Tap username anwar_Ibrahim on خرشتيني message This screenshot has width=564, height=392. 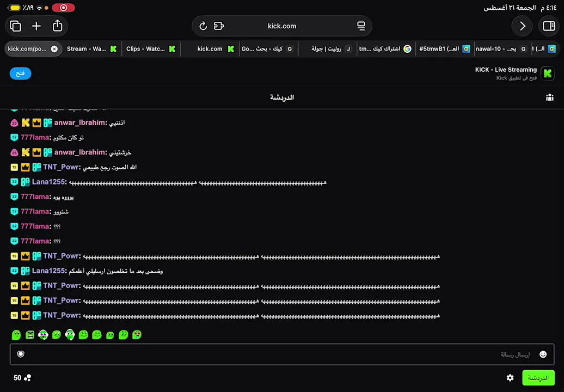click(x=80, y=152)
